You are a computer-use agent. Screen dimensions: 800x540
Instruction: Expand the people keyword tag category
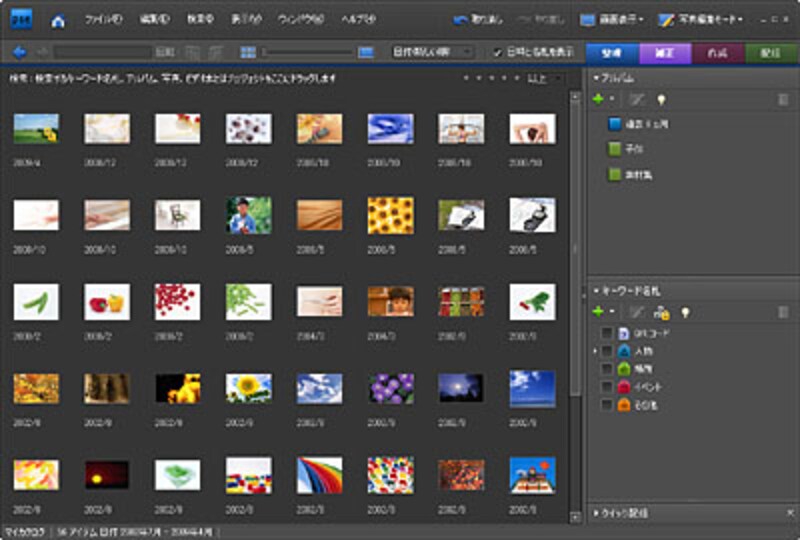pyautogui.click(x=595, y=351)
